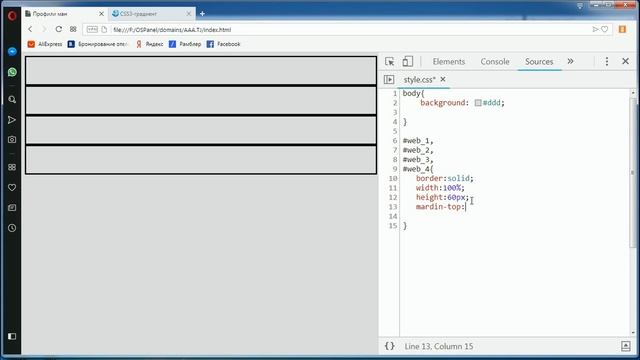Open bookmarks heart in the sidebar
The image size is (640, 360).
pyautogui.click(x=12, y=187)
